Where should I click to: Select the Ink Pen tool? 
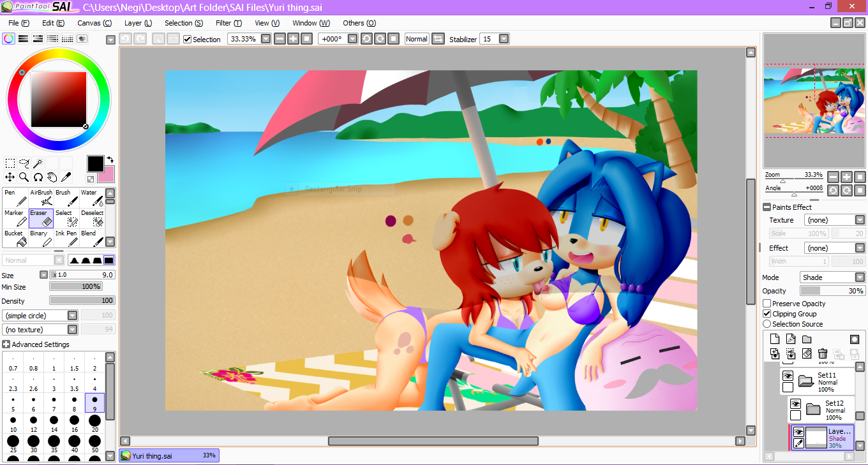click(x=66, y=239)
